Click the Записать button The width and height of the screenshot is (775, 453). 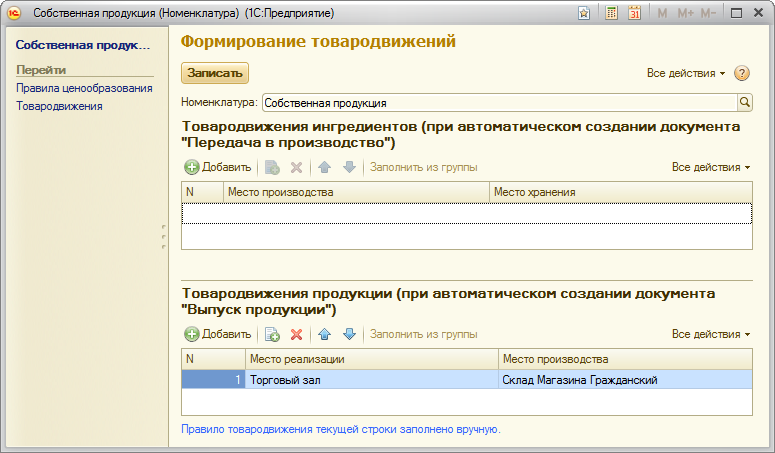tap(215, 73)
